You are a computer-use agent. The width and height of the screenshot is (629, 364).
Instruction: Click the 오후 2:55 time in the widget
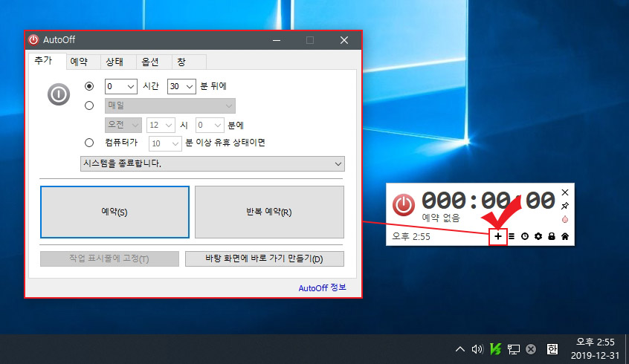click(x=411, y=236)
